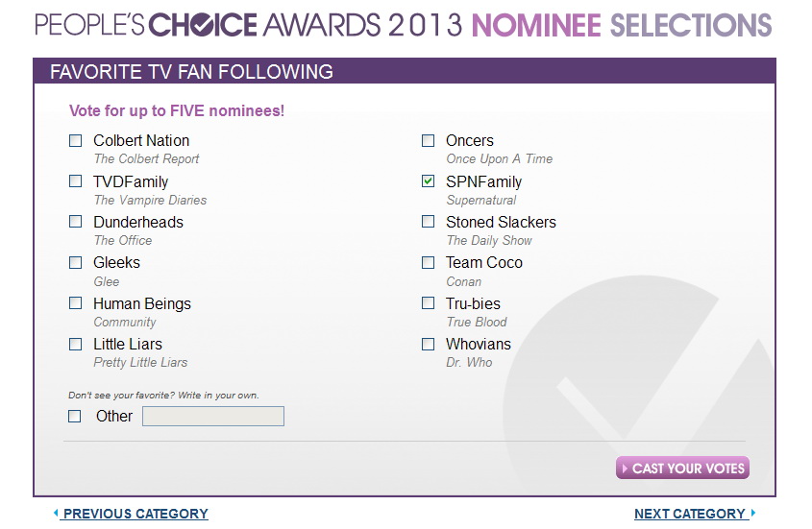Open the Next Category link

pos(690,514)
